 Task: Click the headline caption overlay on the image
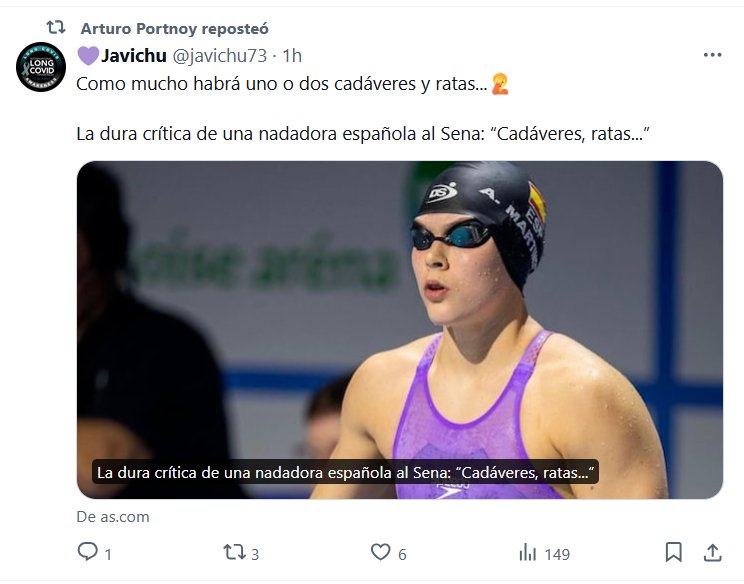point(345,472)
